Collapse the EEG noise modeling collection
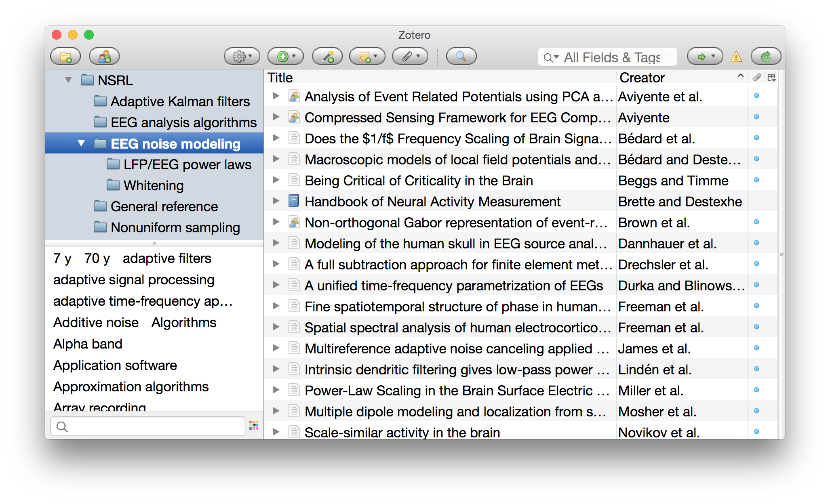This screenshot has height=504, width=830. 81,143
